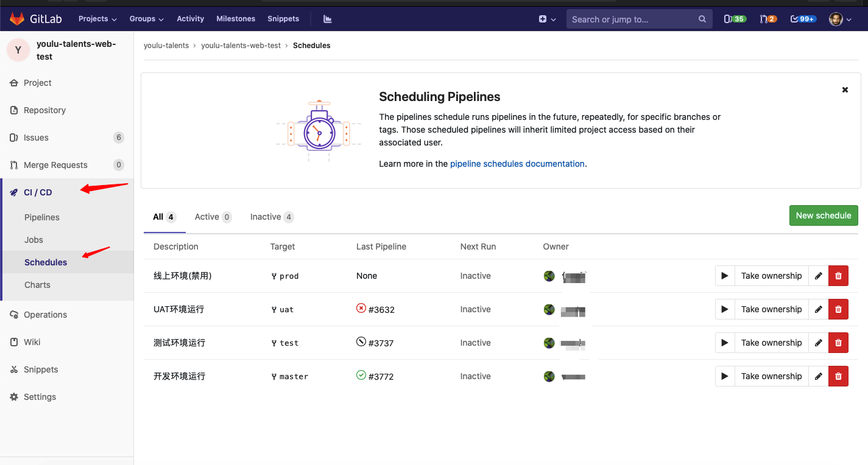Focus the Search or jump to field
Viewport: 868px width, 465px height.
pos(633,19)
